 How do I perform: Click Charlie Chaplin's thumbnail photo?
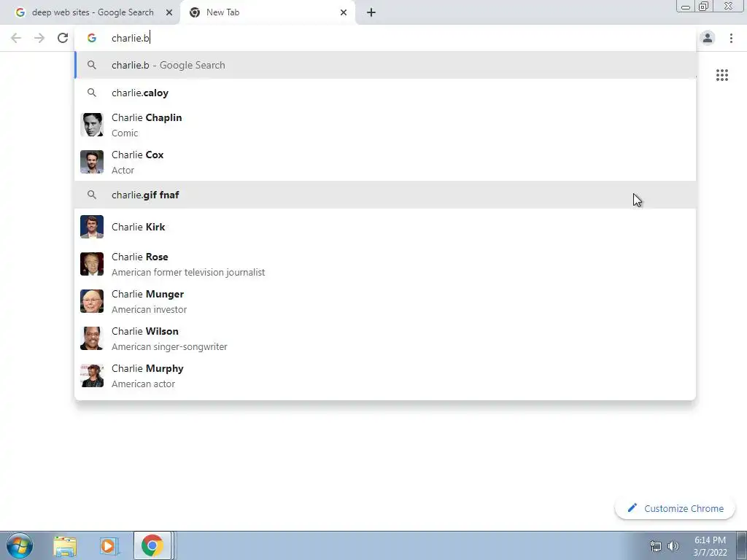(92, 125)
